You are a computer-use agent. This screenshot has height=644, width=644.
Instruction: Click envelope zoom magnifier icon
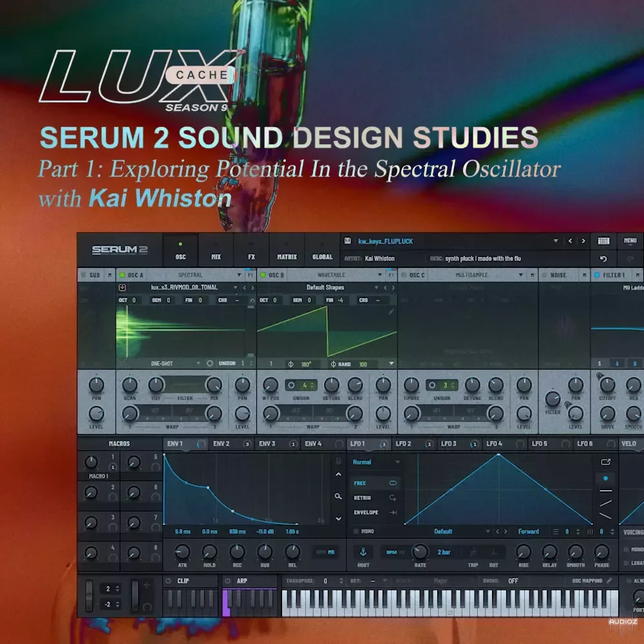[338, 497]
